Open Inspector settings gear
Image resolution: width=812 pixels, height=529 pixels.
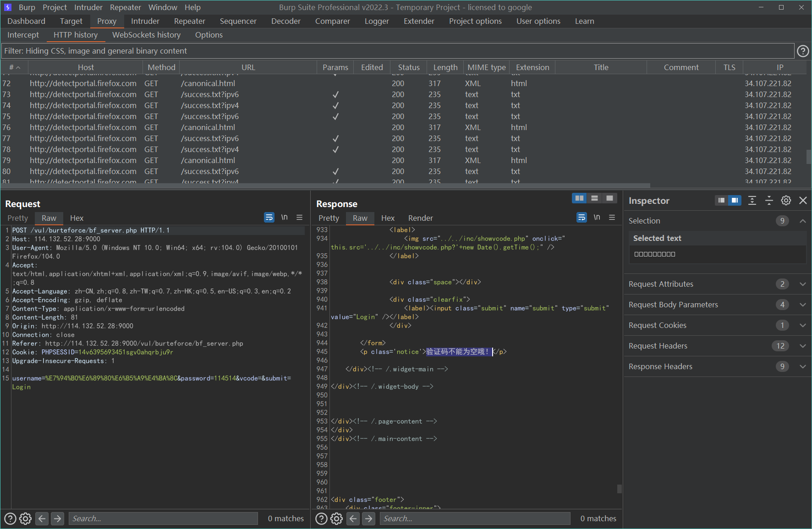pyautogui.click(x=786, y=200)
